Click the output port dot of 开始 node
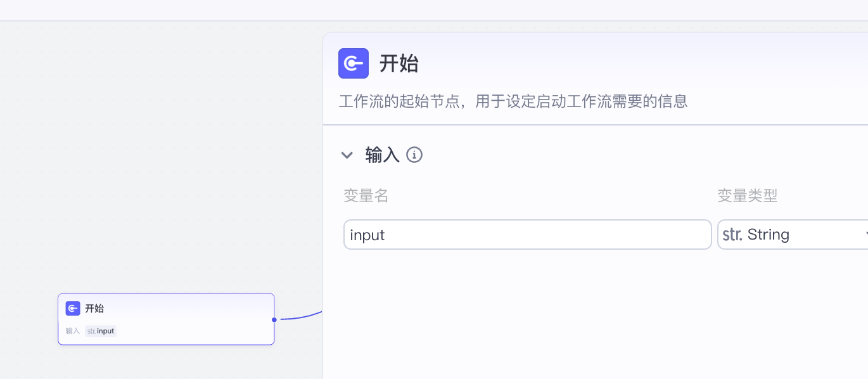 (274, 319)
